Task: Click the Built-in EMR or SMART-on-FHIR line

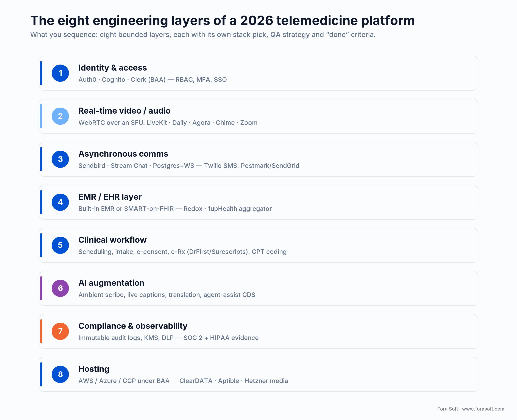Action: coord(175,209)
